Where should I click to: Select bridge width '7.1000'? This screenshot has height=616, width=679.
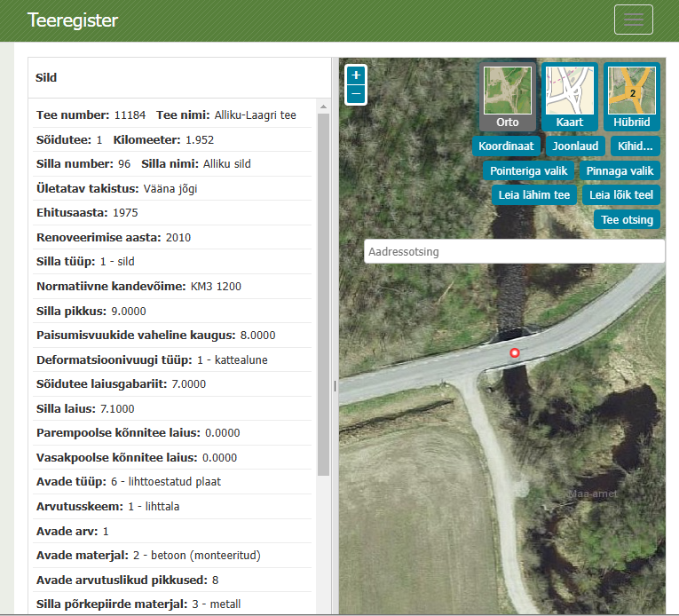tap(117, 409)
